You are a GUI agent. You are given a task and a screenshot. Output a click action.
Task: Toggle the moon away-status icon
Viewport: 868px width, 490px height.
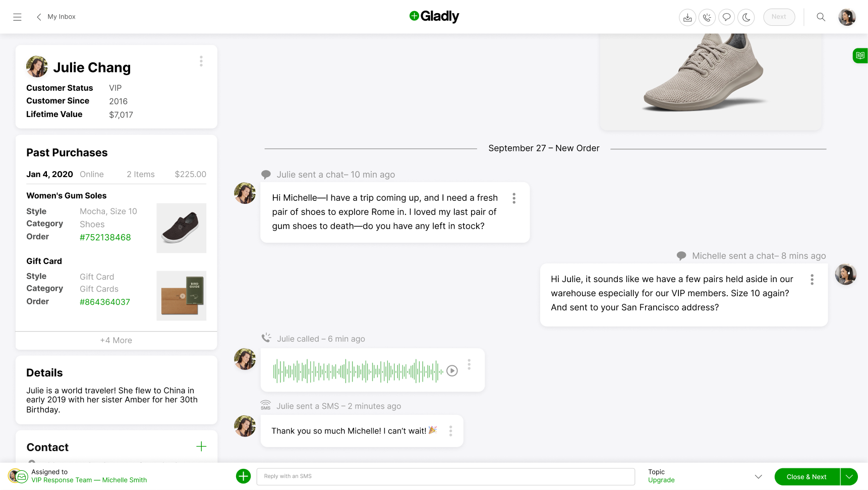pos(746,17)
